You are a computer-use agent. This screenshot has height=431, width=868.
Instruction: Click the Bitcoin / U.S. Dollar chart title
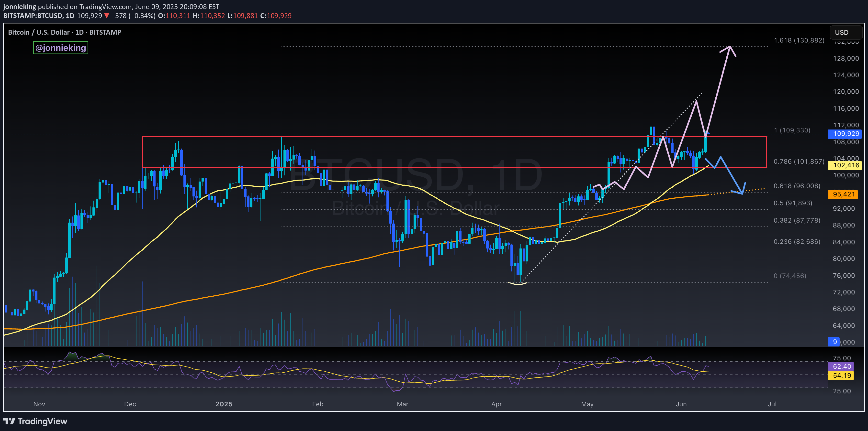point(64,32)
